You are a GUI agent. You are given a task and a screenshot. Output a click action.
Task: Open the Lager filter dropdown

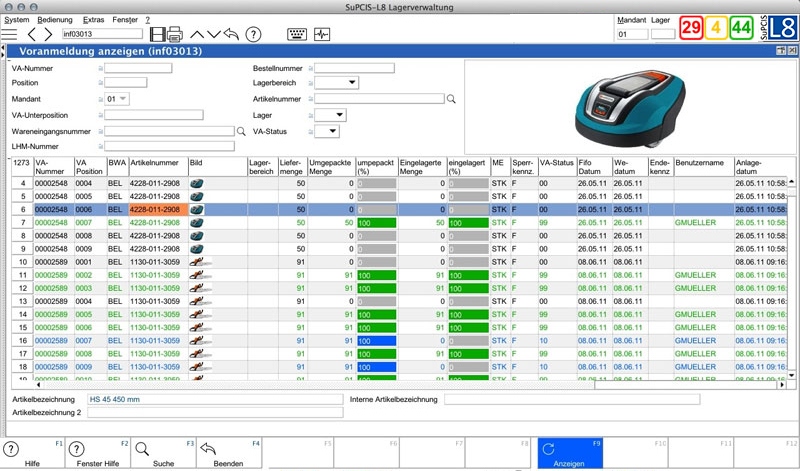click(x=331, y=115)
